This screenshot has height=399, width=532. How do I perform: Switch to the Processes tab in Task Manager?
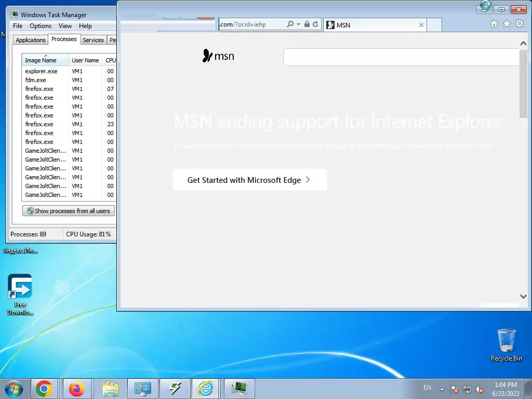tap(64, 39)
